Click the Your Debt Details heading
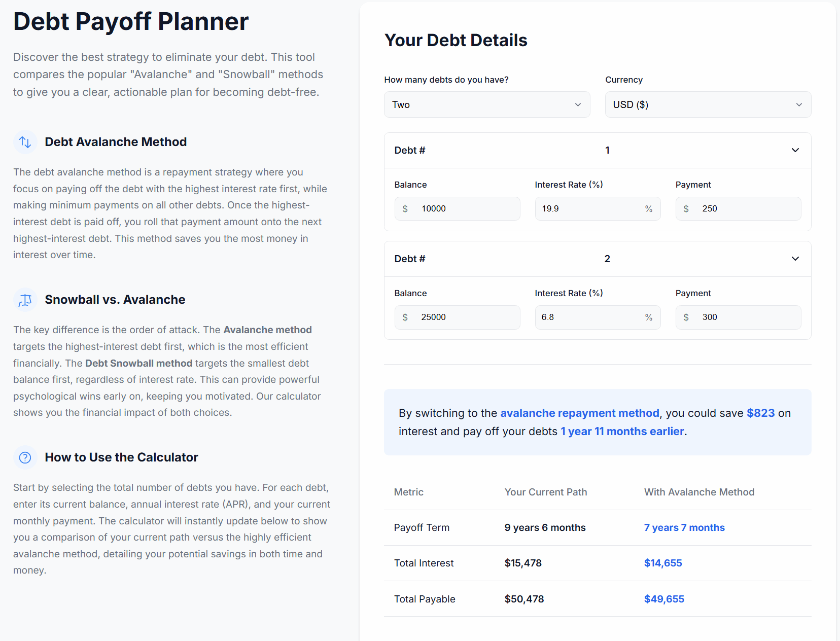The height and width of the screenshot is (641, 840). [456, 40]
